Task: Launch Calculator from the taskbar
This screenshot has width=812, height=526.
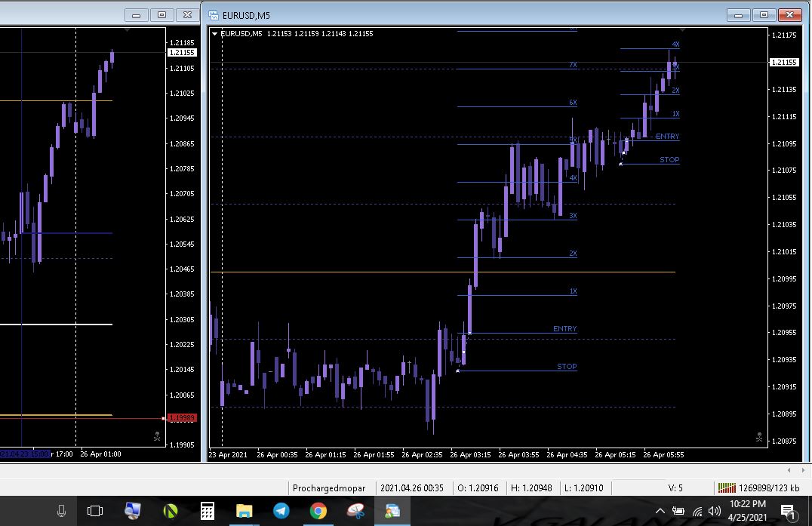Action: tap(207, 511)
